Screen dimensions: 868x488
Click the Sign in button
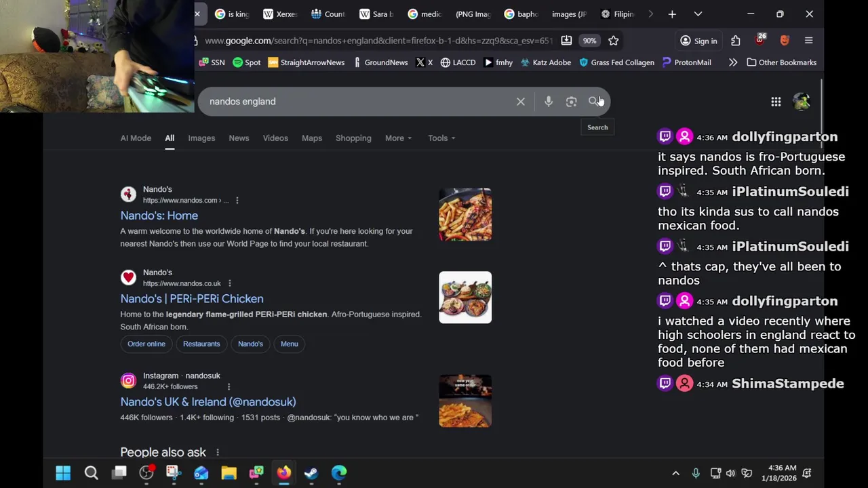(x=698, y=41)
